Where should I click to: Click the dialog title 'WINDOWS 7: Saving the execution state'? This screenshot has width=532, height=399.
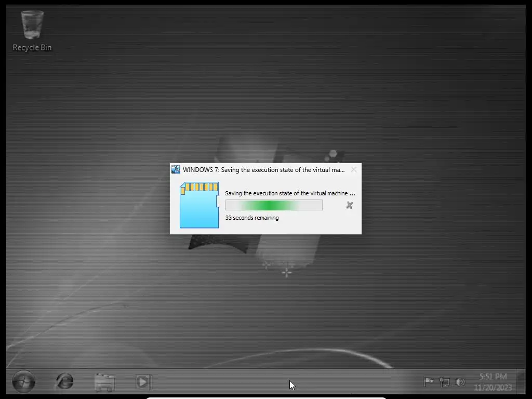[263, 170]
